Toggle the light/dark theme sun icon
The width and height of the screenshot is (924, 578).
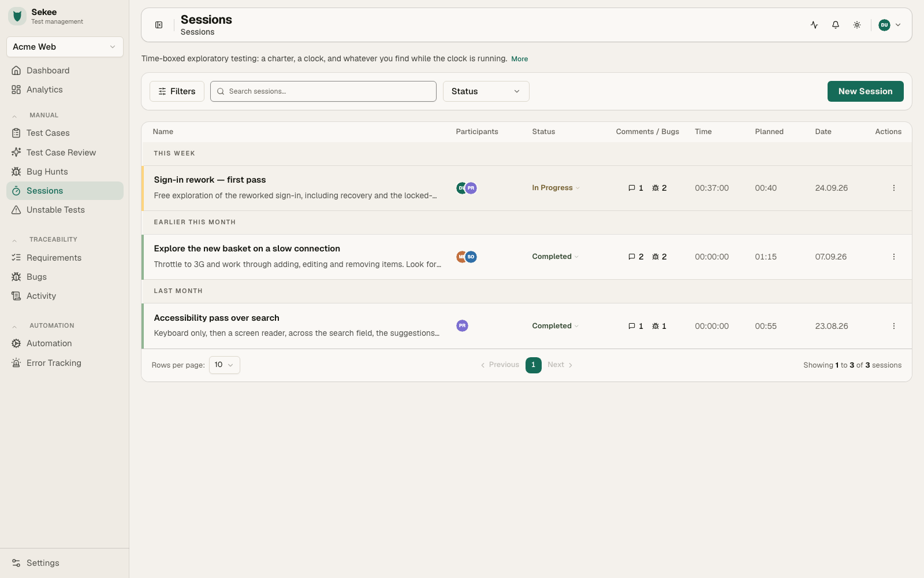(x=857, y=25)
